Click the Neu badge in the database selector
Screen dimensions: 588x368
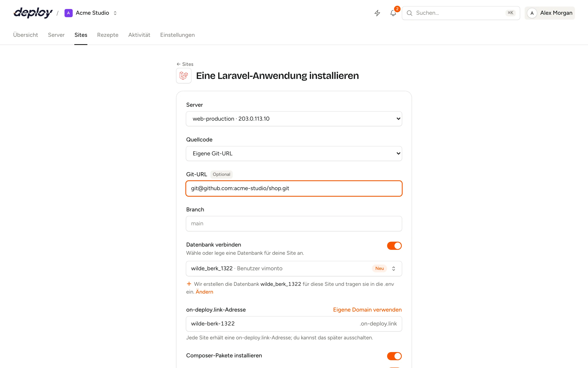point(379,268)
